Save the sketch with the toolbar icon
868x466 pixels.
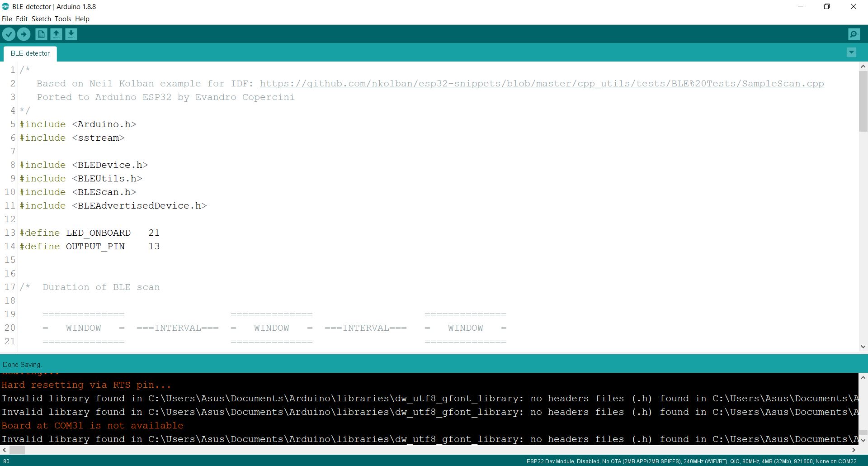[71, 34]
